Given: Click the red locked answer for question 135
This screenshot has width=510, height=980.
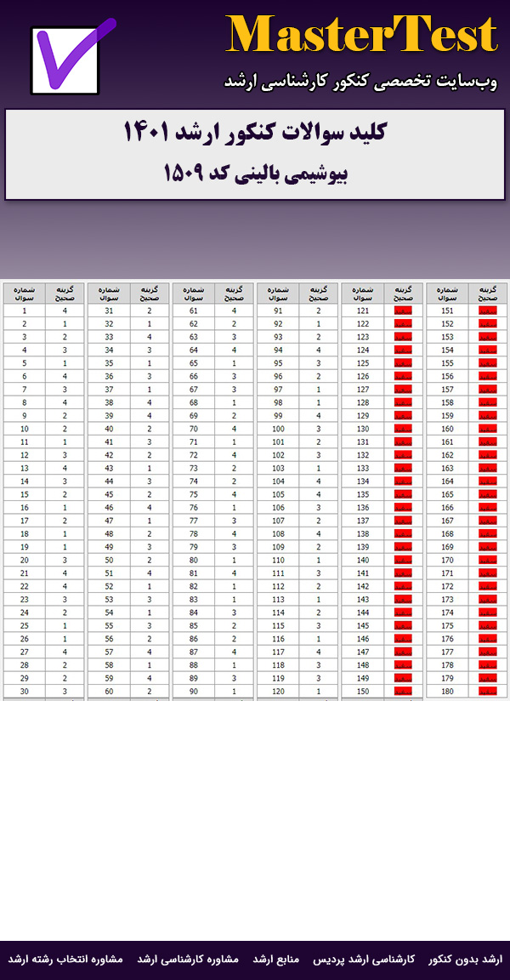Looking at the screenshot, I should tap(404, 494).
